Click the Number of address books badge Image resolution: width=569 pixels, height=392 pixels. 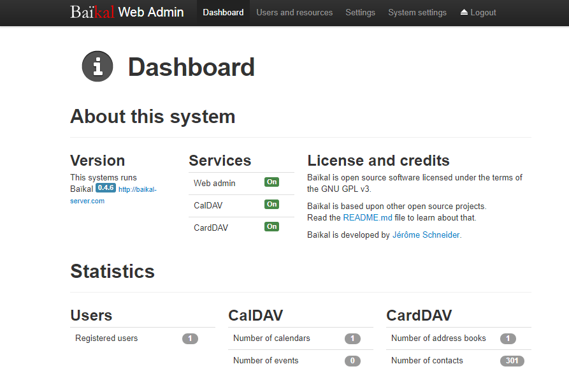508,338
